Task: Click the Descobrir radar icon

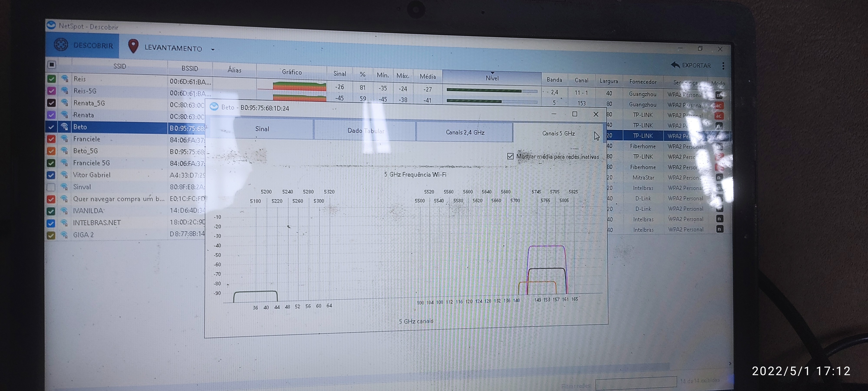Action: (x=61, y=45)
